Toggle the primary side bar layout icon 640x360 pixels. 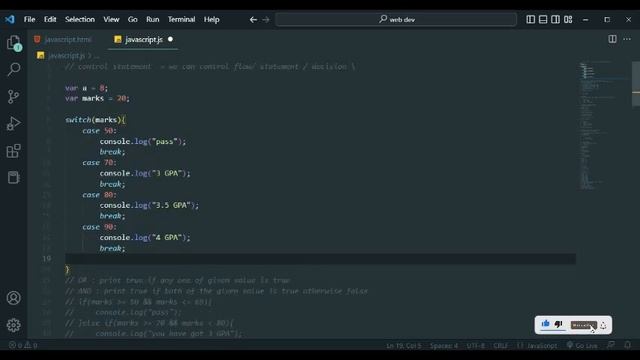click(530, 19)
